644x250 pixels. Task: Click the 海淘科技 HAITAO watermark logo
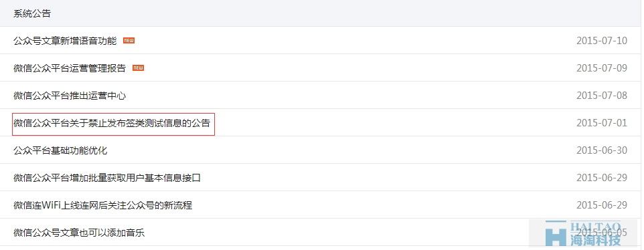pos(583,233)
